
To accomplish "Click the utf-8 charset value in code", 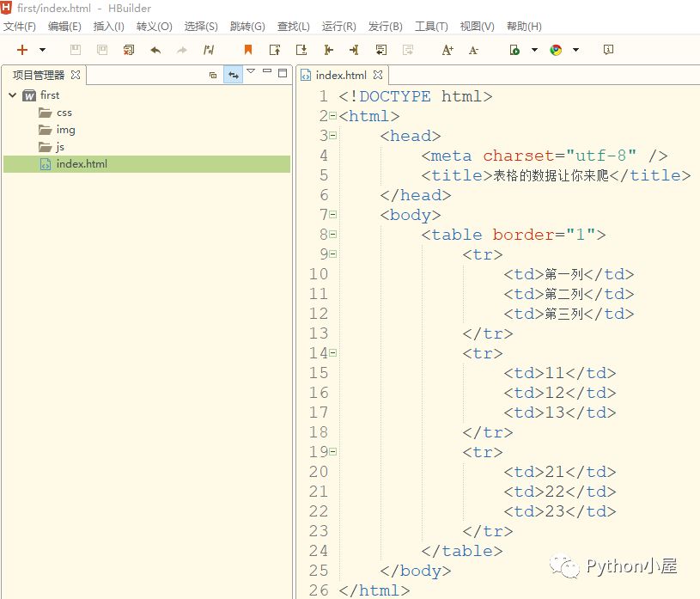I will pyautogui.click(x=601, y=156).
